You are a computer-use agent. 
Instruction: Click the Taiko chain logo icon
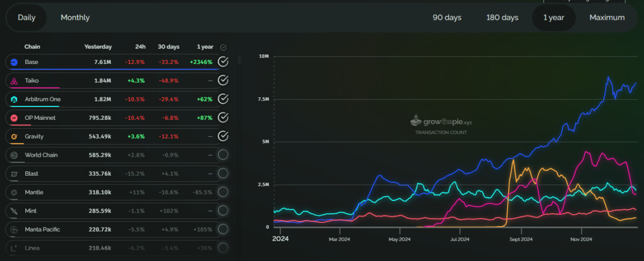point(14,81)
